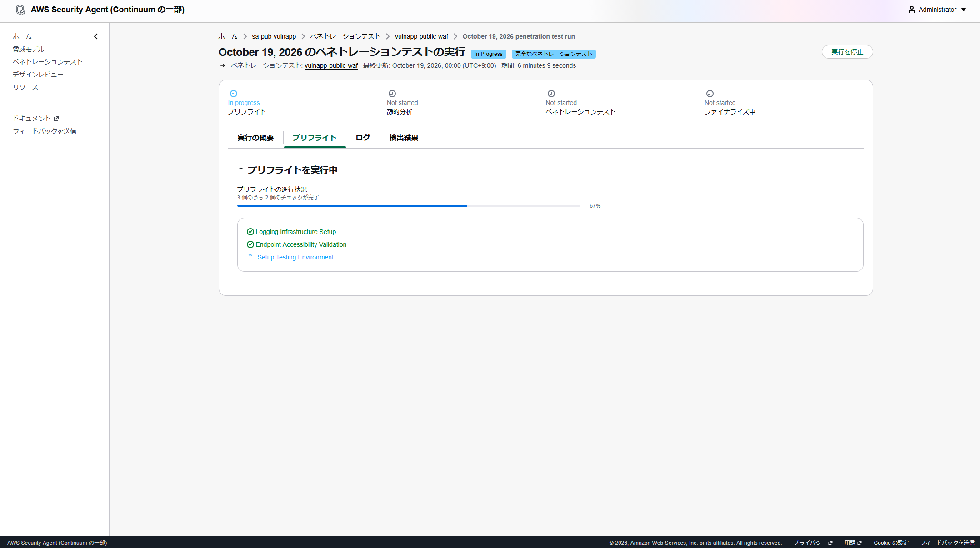
Task: Click the Logging Infrastructure Setup check icon
Action: pos(250,232)
